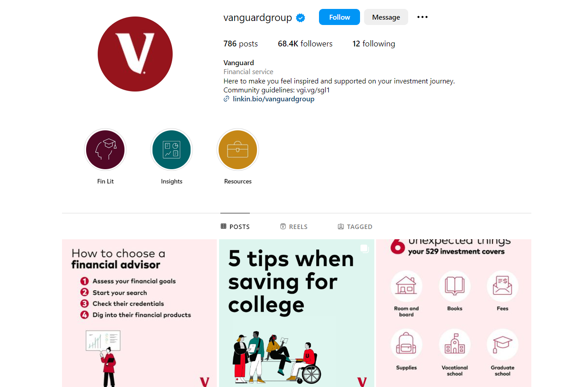View the 68.4K followers list

305,44
